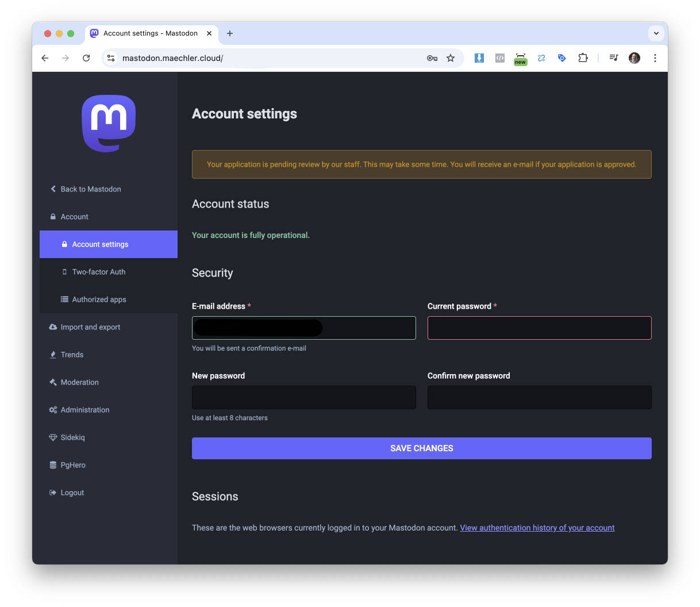Open media controls icon in toolbar

[614, 58]
